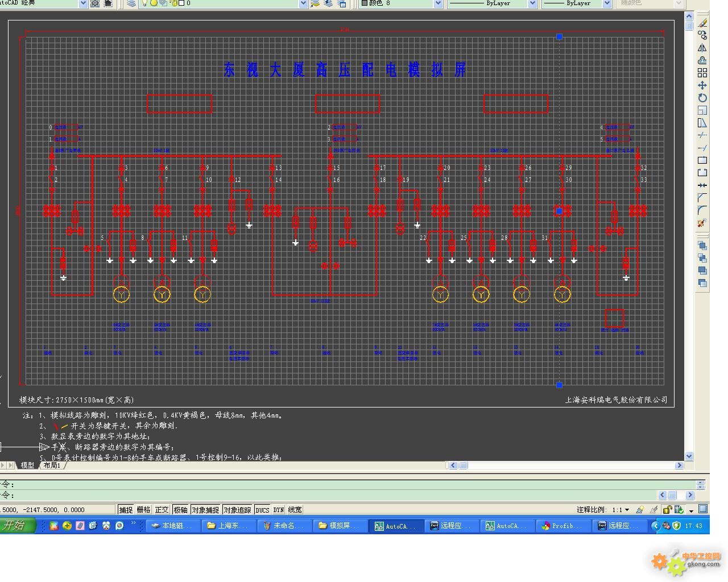Open the 颜色 8 color control dropdown
728x582 pixels.
[x=439, y=3]
